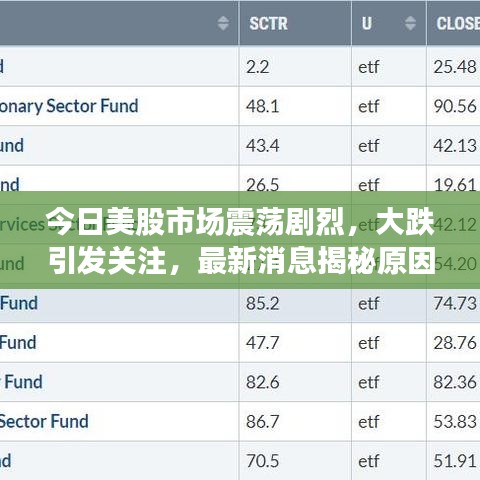Click the green Chinese headline banner
The width and height of the screenshot is (480, 480).
pos(240,240)
